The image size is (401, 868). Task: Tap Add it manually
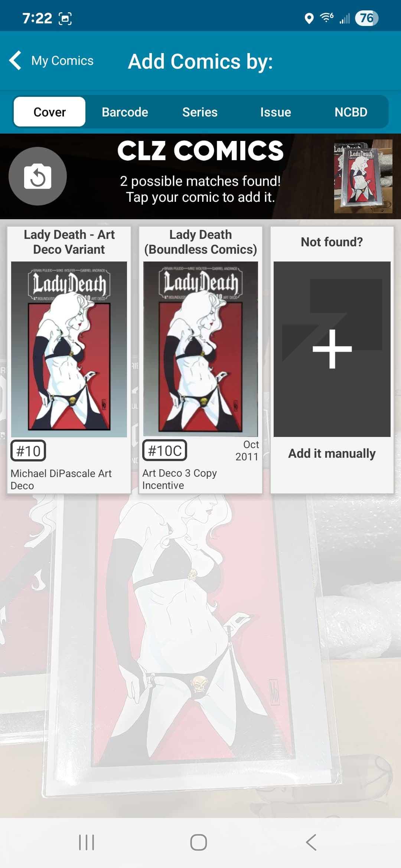coord(332,453)
